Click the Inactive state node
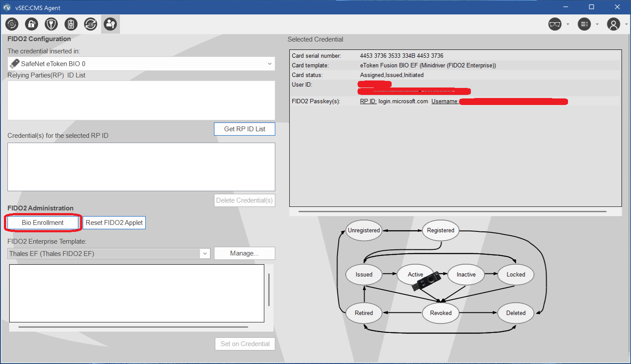631x364 pixels. click(466, 274)
